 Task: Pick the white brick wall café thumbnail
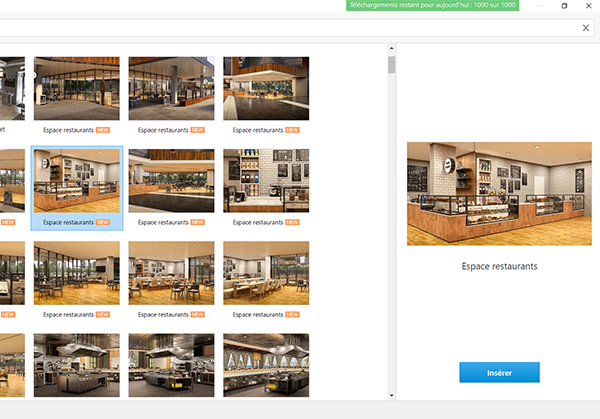tap(266, 182)
